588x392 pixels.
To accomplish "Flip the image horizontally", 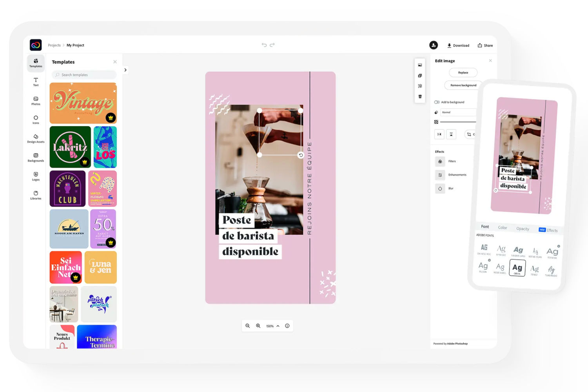I will pyautogui.click(x=439, y=134).
